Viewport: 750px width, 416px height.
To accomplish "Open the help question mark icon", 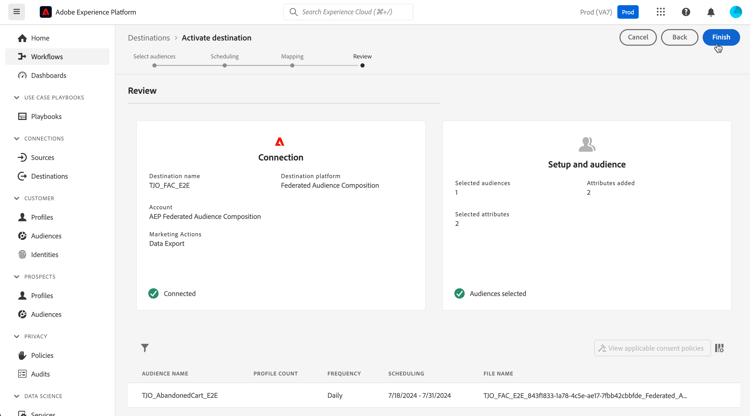I will coord(686,12).
